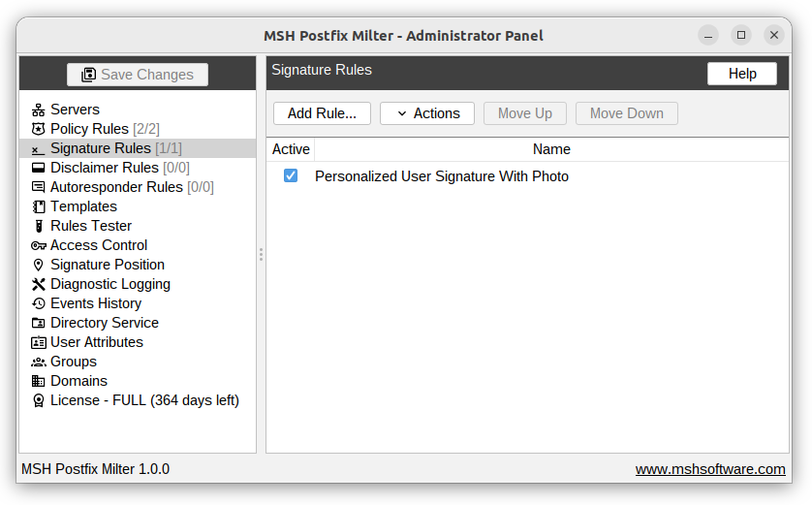The height and width of the screenshot is (505, 812).
Task: Click the Diagnostic Logging tools icon
Action: 39,284
